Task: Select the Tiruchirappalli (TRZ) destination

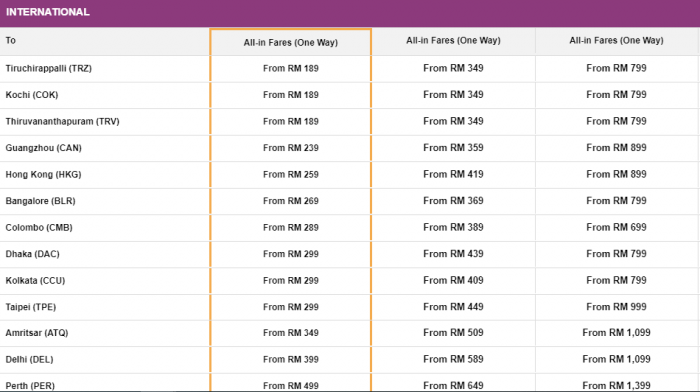Action: click(49, 68)
